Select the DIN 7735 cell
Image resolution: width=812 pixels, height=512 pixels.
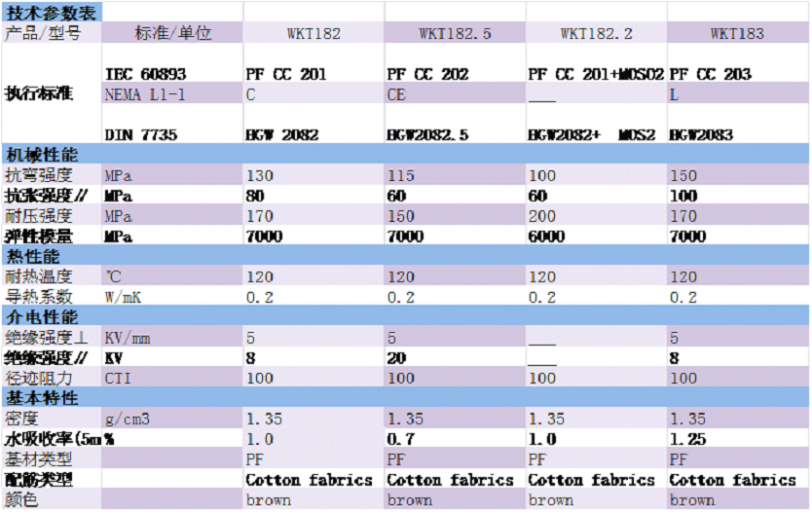pos(140,135)
